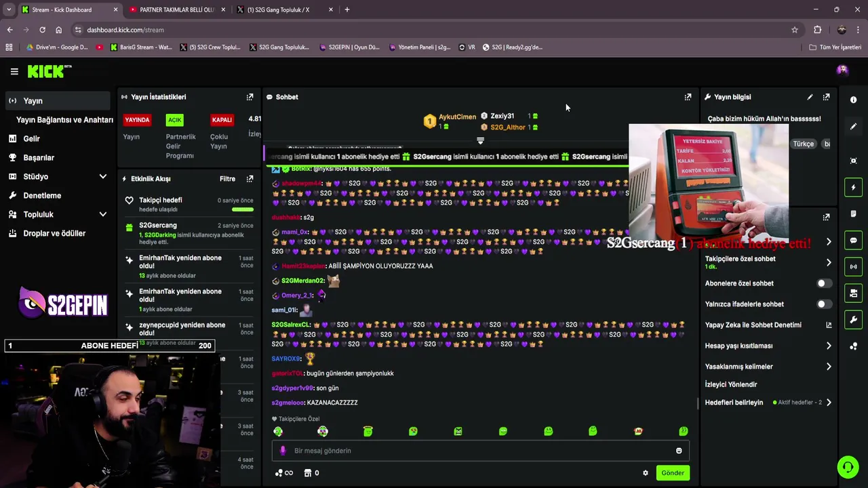This screenshot has height=488, width=868.
Task: Open the YouTube bookmark in the bookmarks bar
Action: point(100,47)
